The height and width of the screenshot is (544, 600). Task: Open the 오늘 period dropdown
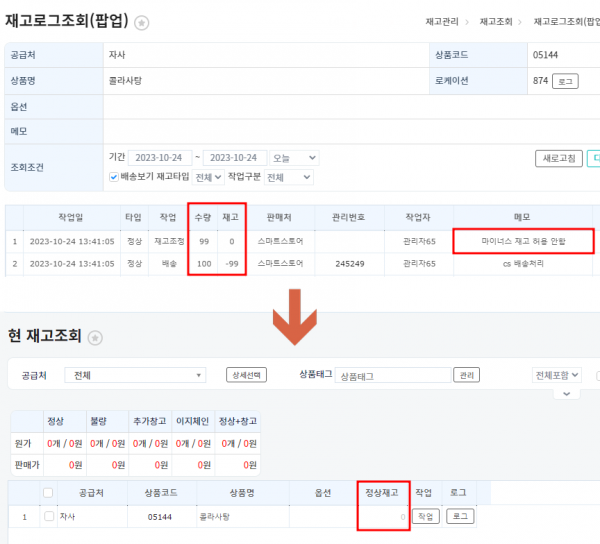[x=295, y=158]
